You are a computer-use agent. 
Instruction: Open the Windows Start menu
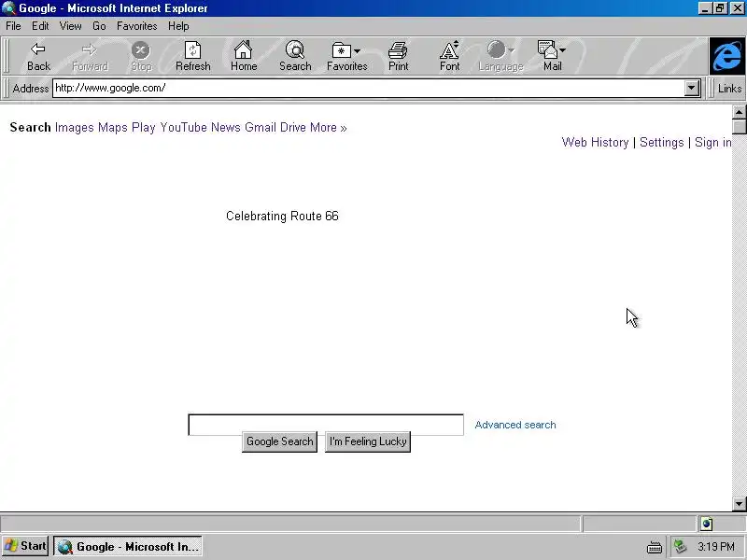pyautogui.click(x=25, y=546)
